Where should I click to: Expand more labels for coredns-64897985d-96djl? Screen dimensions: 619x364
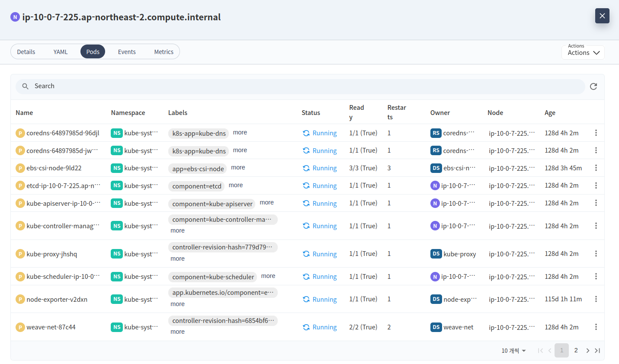pos(240,132)
